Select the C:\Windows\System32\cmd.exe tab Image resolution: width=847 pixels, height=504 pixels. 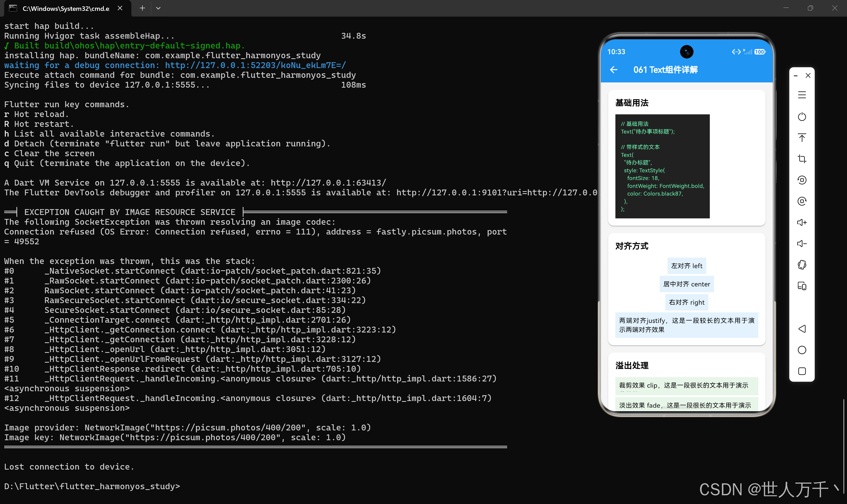point(68,8)
